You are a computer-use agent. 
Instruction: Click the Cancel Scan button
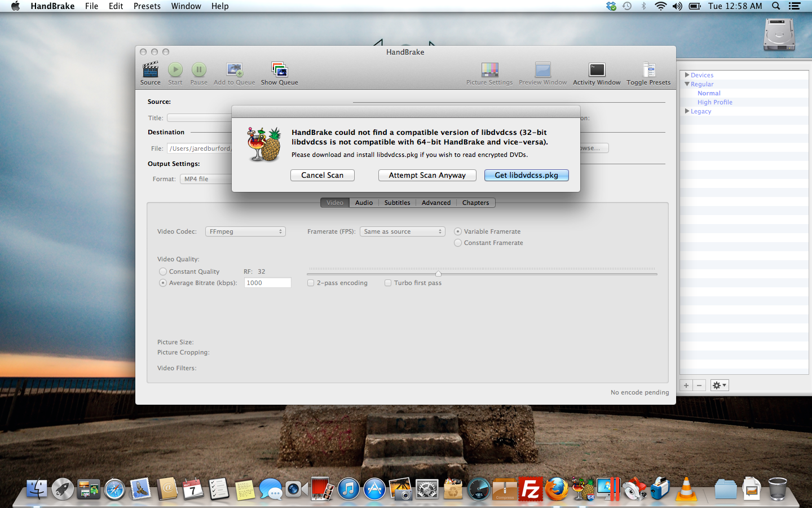coord(323,176)
